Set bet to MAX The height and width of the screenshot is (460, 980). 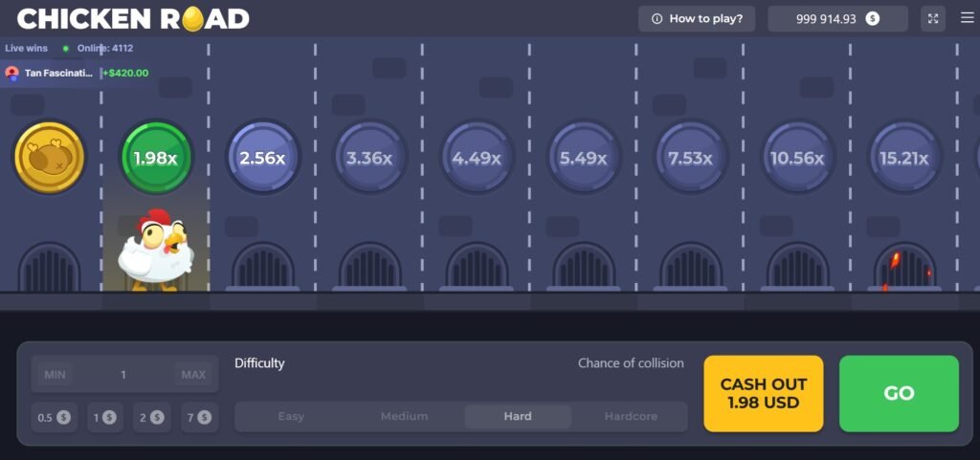(x=193, y=375)
